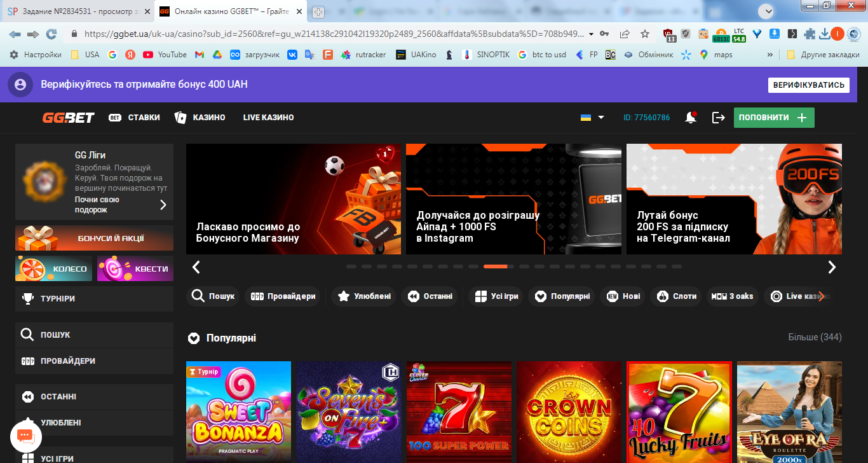Image resolution: width=868 pixels, height=463 pixels.
Task: Open the USA bookmarks folder
Action: (x=85, y=55)
